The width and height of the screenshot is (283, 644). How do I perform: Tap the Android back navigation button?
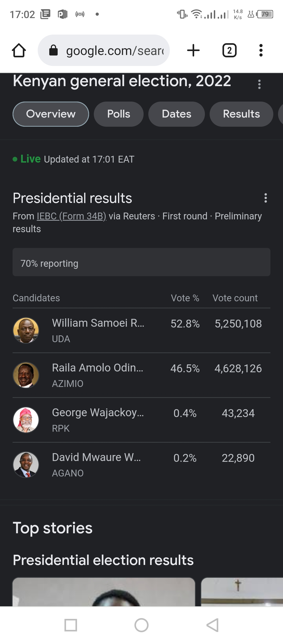pyautogui.click(x=212, y=625)
